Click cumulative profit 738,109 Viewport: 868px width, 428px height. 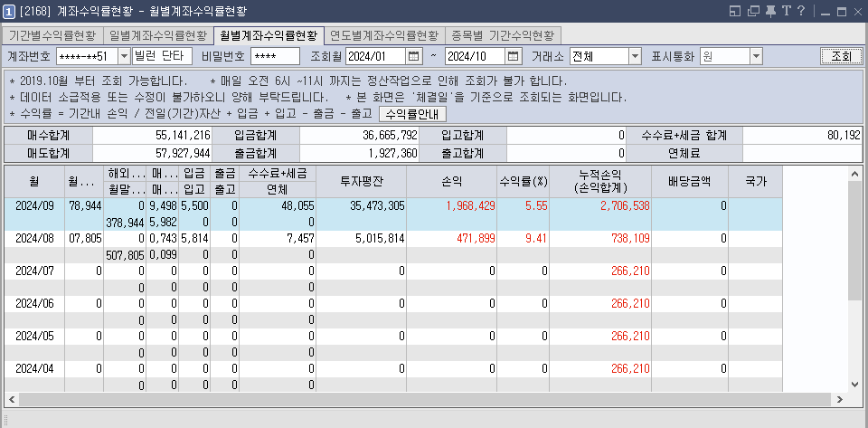pos(629,239)
